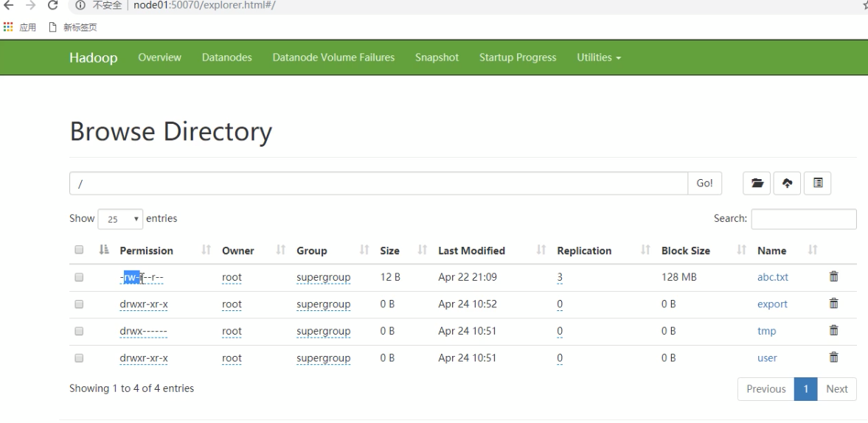Click the upload files icon

787,183
